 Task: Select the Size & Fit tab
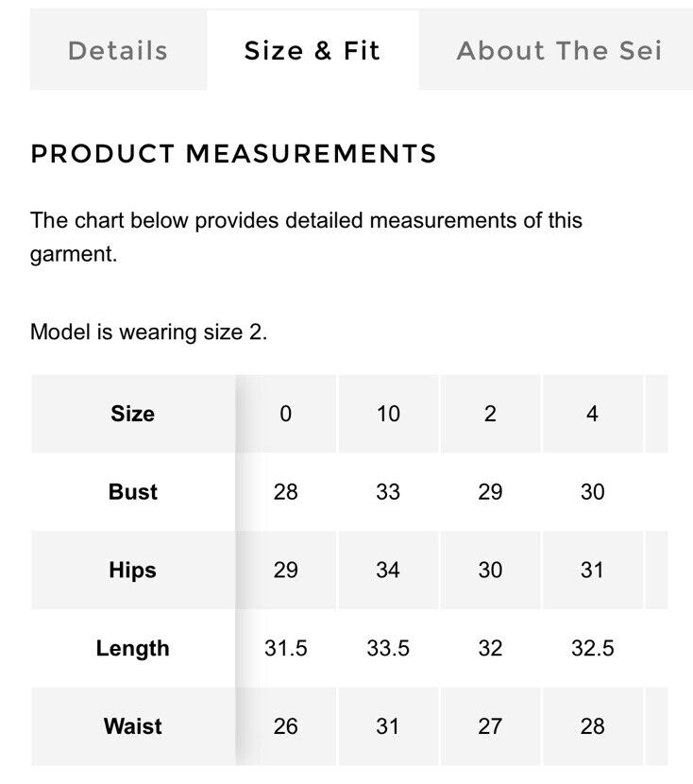click(x=313, y=50)
